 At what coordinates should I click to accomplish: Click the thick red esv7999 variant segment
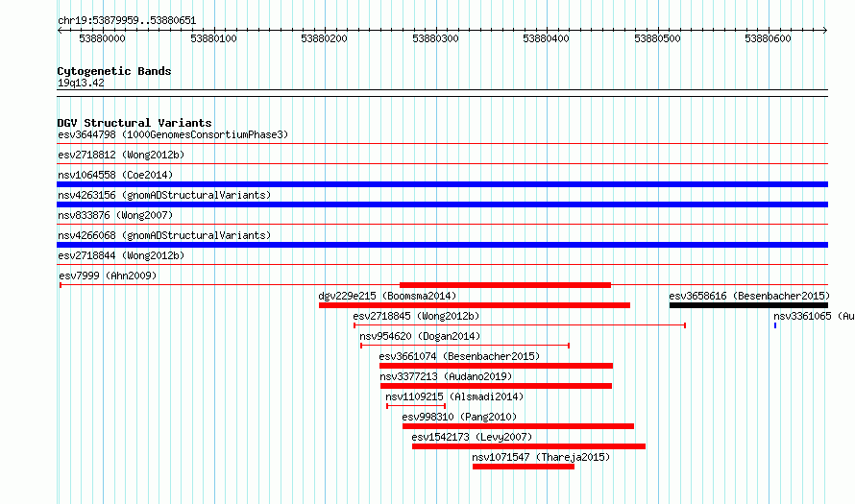tap(505, 285)
